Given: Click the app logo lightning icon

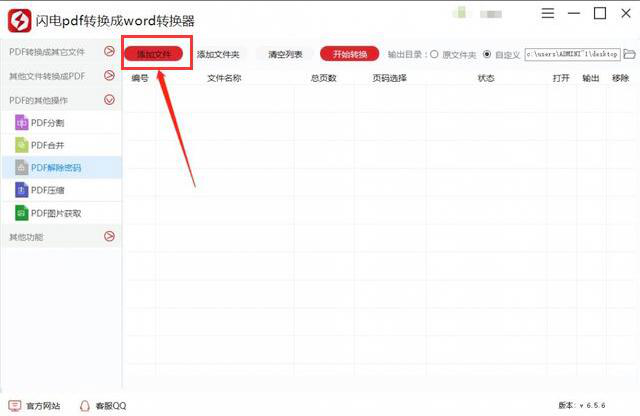Looking at the screenshot, I should [x=20, y=20].
